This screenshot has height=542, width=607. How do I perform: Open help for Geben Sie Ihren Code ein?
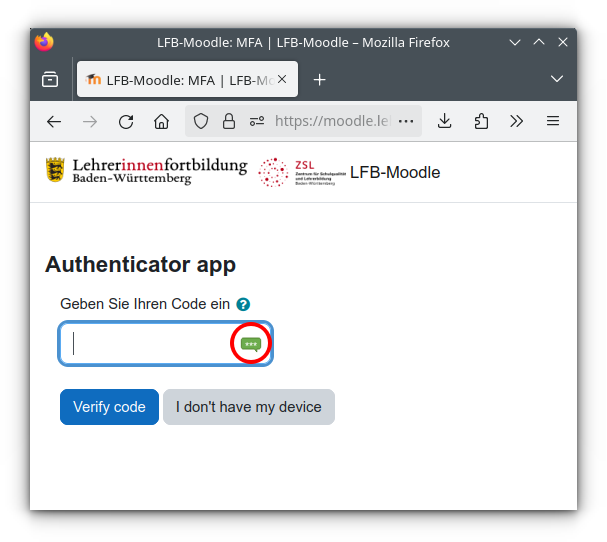click(x=243, y=304)
